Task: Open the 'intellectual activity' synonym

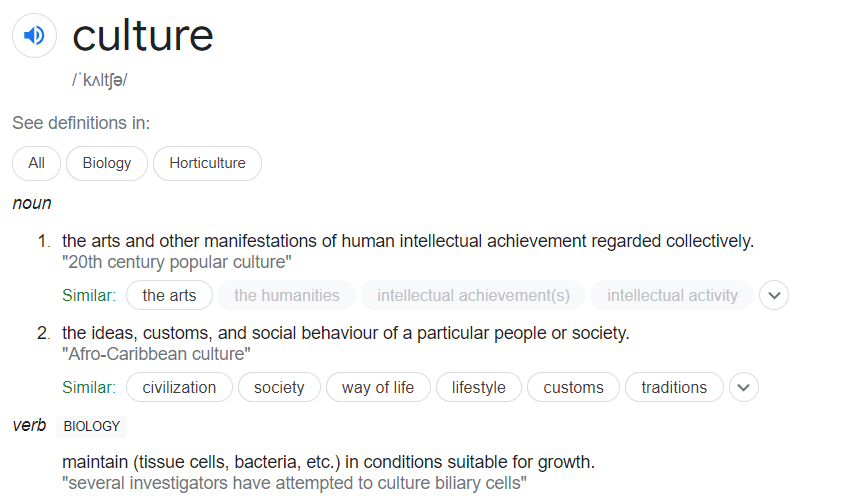Action: point(672,295)
